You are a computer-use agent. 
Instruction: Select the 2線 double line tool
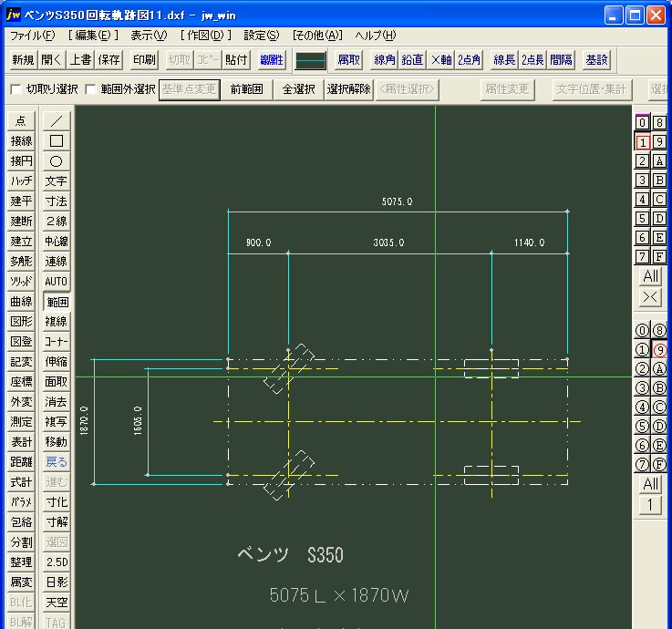coord(57,222)
